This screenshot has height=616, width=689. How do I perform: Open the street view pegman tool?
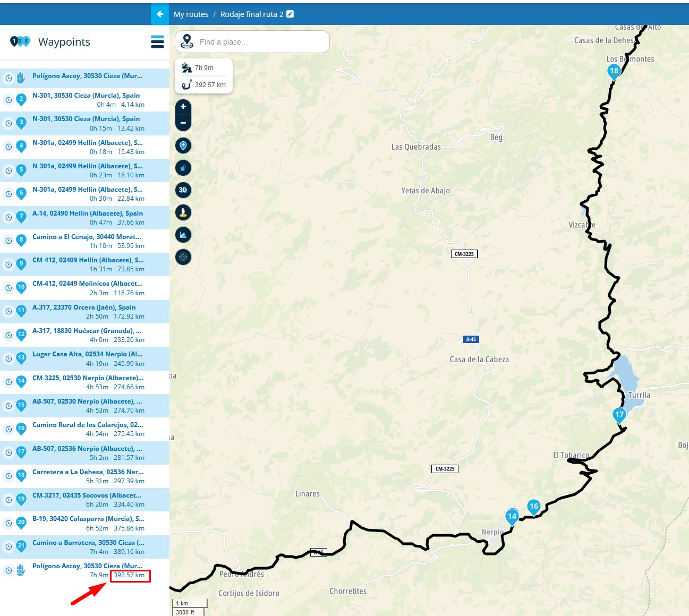coord(183,212)
